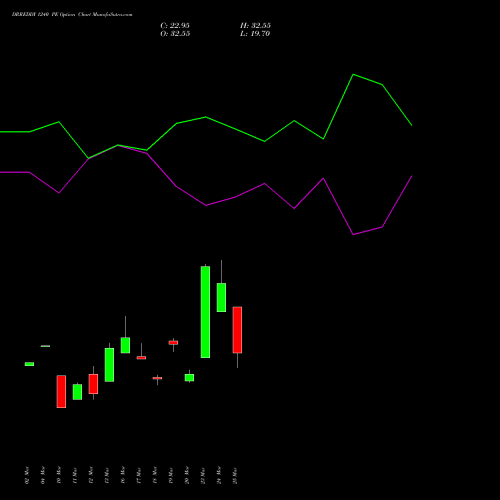Screen dimensions: 500x500
Task: Select the small green candle above 20 Mar
Action: click(189, 377)
